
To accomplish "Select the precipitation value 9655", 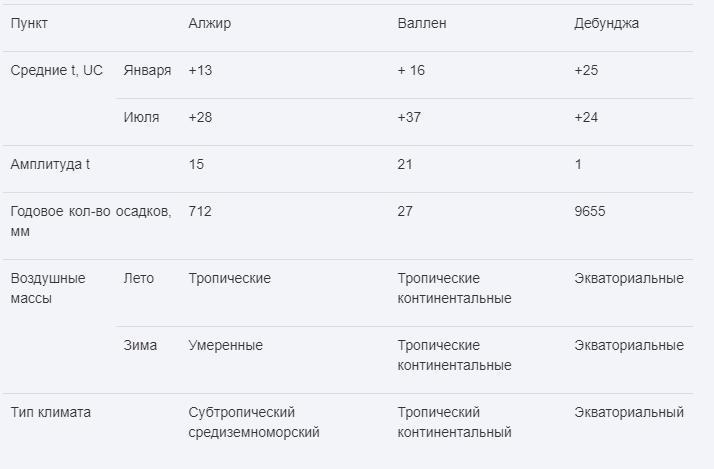I will click(589, 212).
